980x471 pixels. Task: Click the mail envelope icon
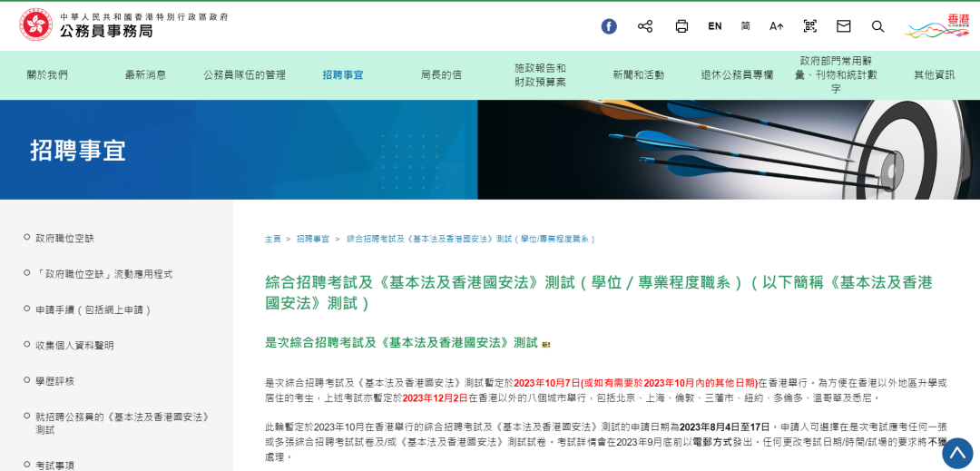844,26
